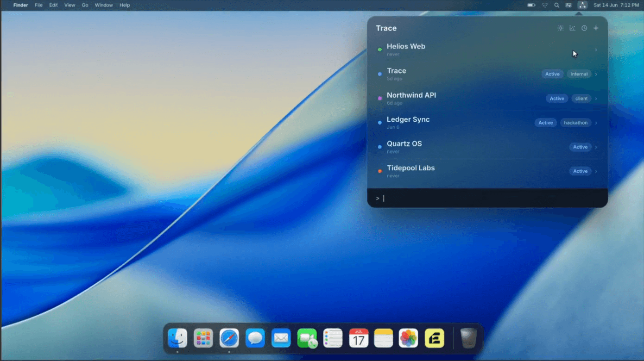The height and width of the screenshot is (361, 644).
Task: Open the Edit menu
Action: click(x=53, y=5)
